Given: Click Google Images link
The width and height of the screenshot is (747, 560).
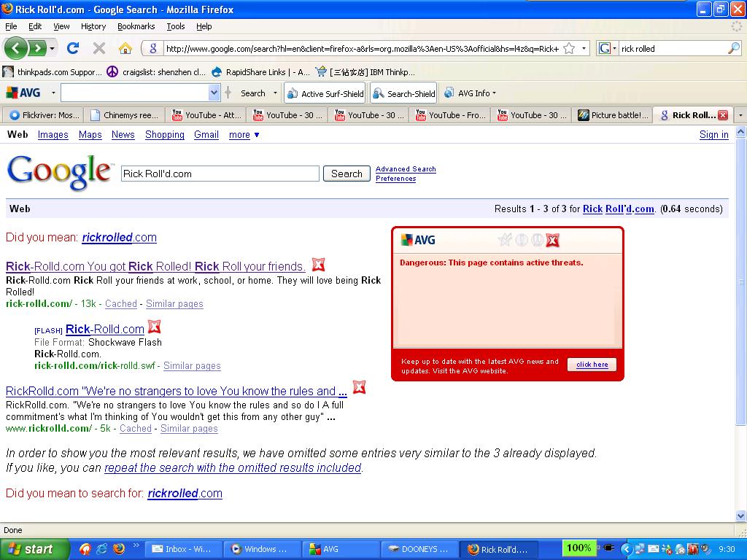Looking at the screenshot, I should coord(53,135).
